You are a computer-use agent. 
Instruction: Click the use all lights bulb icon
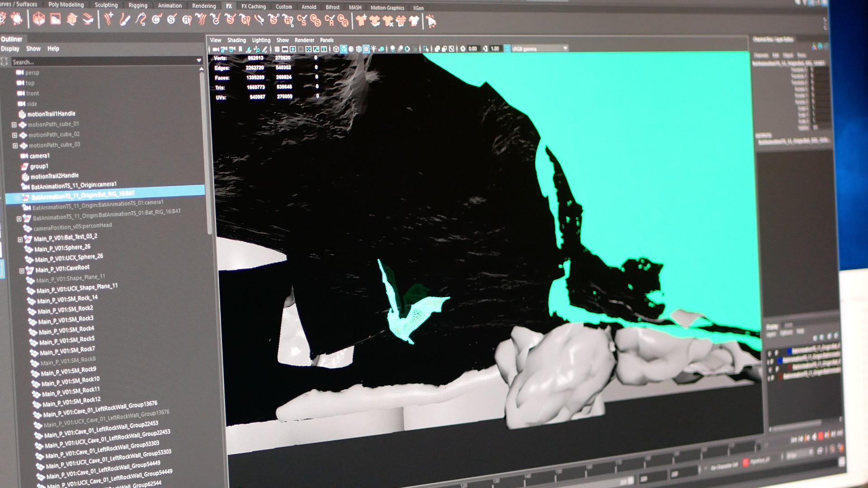[x=373, y=49]
